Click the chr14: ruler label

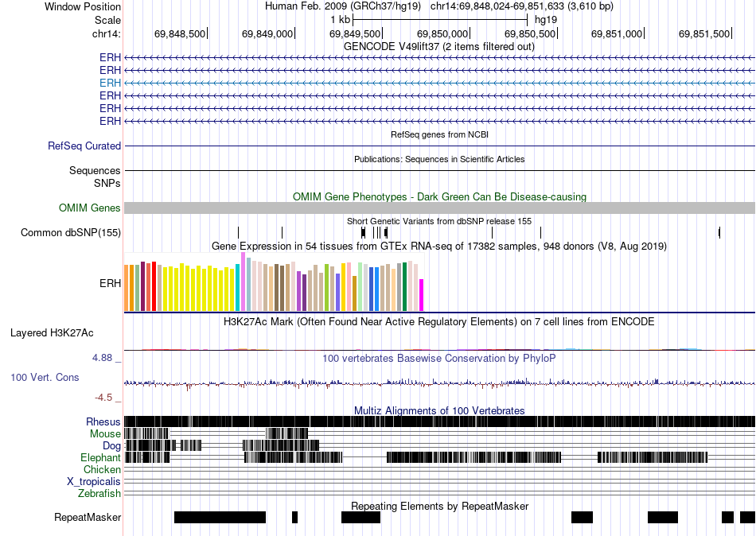tap(107, 33)
